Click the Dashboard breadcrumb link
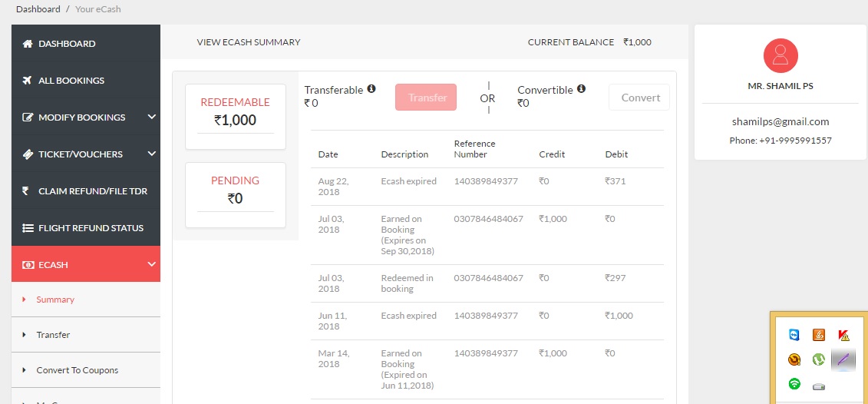Image resolution: width=868 pixels, height=404 pixels. (x=38, y=9)
